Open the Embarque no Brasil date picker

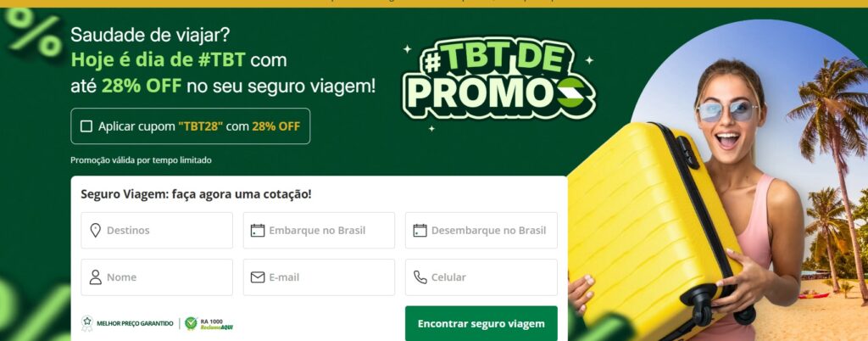[319, 230]
